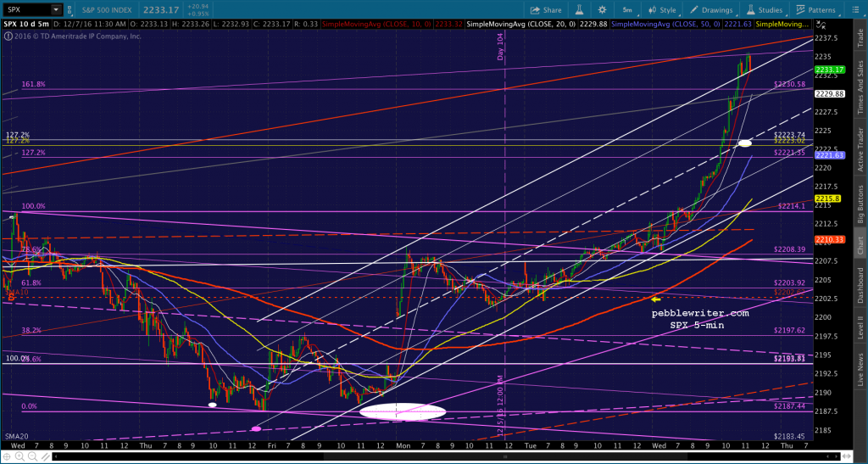The image size is (868, 464).
Task: Click the 0.0% Fibonacci level label
Action: [x=30, y=406]
